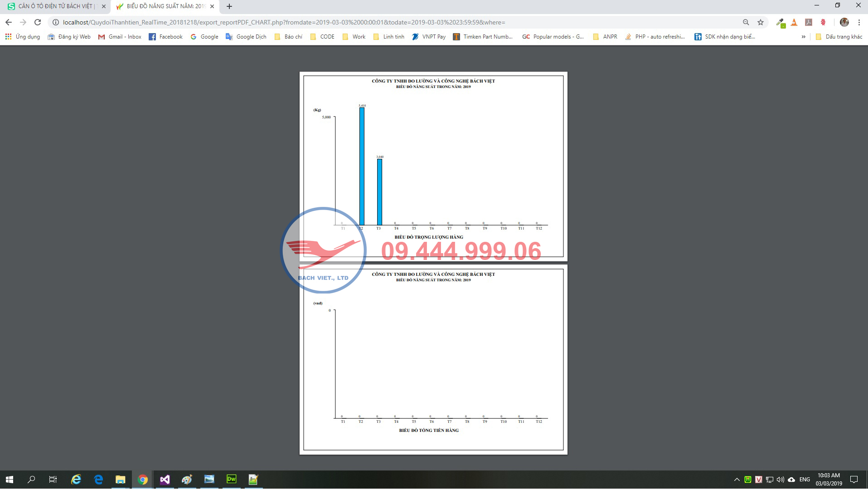
Task: Click the '5,000' axis label in weight chart
Action: pyautogui.click(x=326, y=117)
